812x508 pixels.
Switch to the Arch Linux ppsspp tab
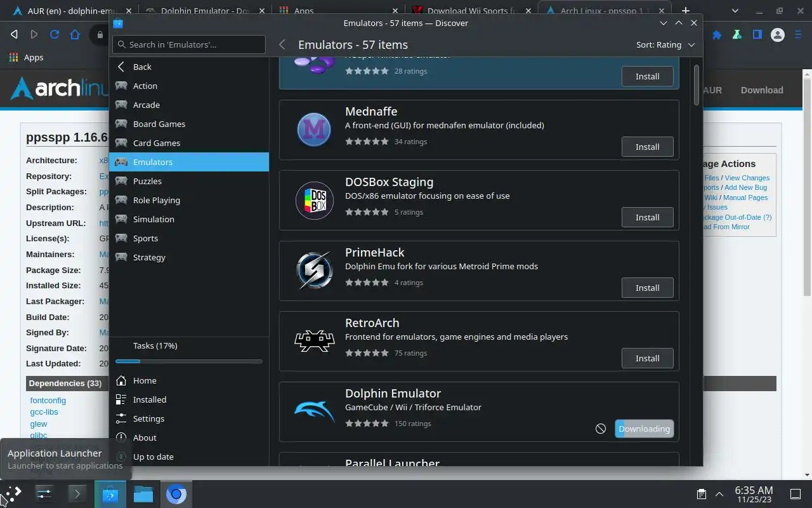(605, 11)
